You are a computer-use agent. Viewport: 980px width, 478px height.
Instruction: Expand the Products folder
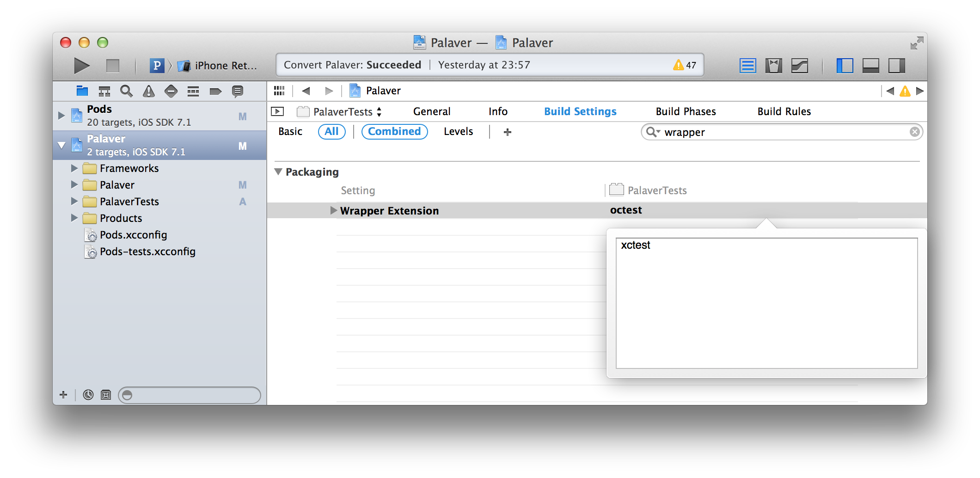pyautogui.click(x=74, y=218)
